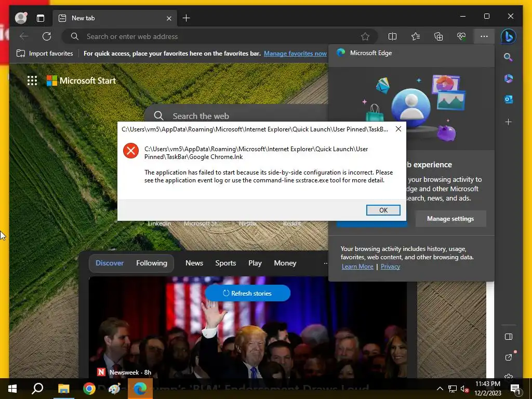Click Import favorites on favorites bar
The image size is (532, 399).
pyautogui.click(x=45, y=54)
